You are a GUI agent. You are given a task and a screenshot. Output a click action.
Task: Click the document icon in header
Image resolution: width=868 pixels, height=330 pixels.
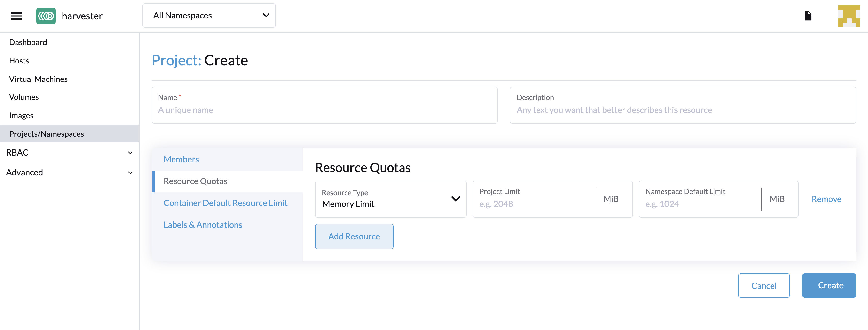pyautogui.click(x=808, y=16)
